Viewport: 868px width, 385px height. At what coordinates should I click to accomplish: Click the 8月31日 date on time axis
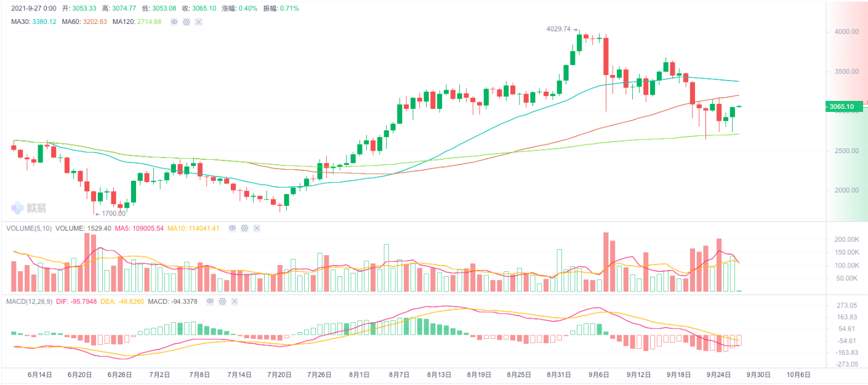click(559, 373)
